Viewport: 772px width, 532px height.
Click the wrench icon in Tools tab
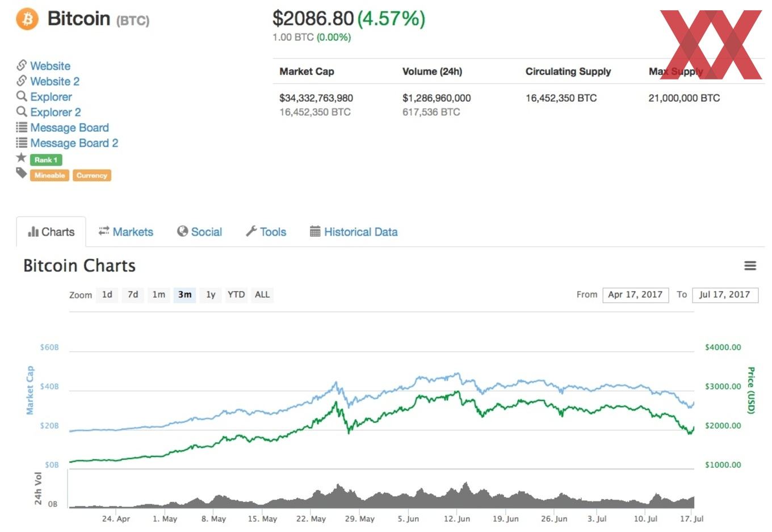[x=251, y=231]
